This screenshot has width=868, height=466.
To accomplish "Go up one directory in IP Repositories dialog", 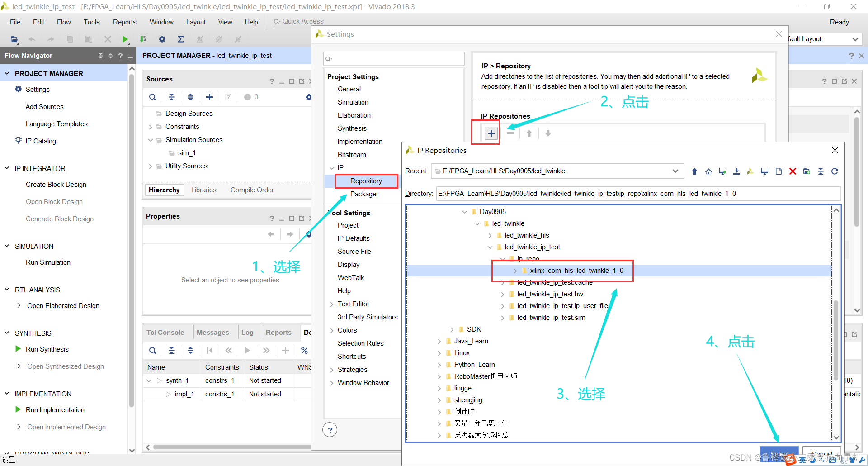I will pyautogui.click(x=694, y=171).
